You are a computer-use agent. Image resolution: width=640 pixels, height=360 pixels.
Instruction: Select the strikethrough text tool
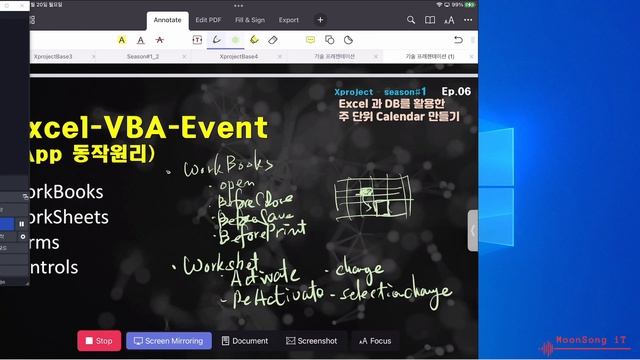160,40
